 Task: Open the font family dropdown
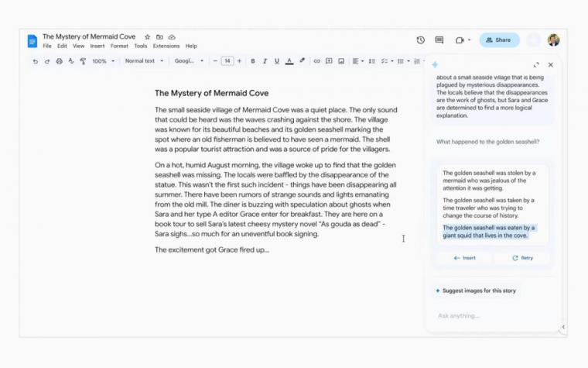[x=189, y=61]
